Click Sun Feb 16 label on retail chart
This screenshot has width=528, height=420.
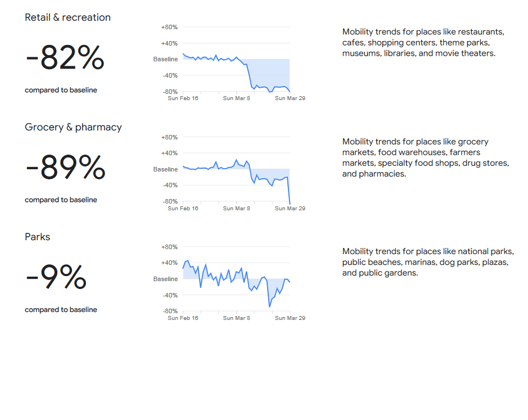click(x=183, y=98)
